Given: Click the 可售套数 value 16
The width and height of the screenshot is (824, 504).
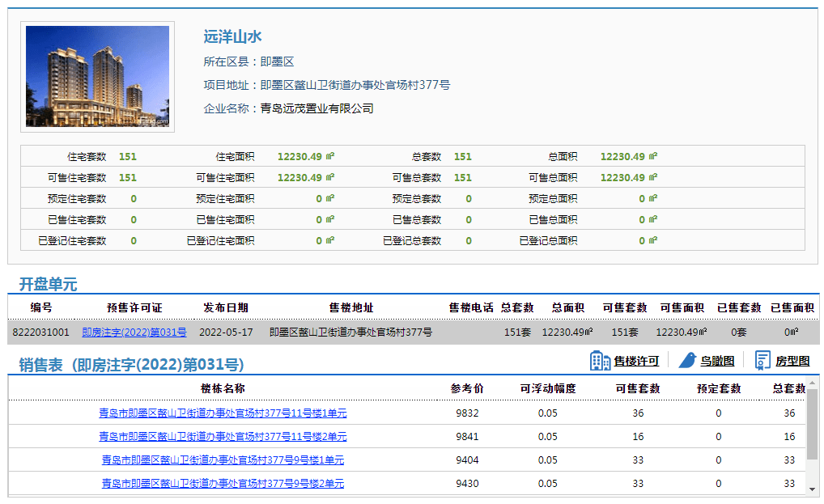Looking at the screenshot, I should [x=638, y=436].
